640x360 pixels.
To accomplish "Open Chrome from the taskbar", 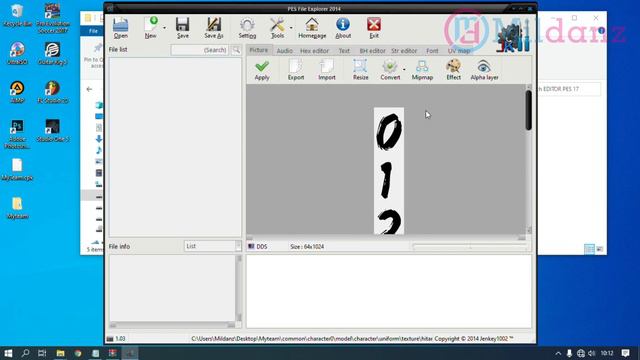I will (78, 353).
